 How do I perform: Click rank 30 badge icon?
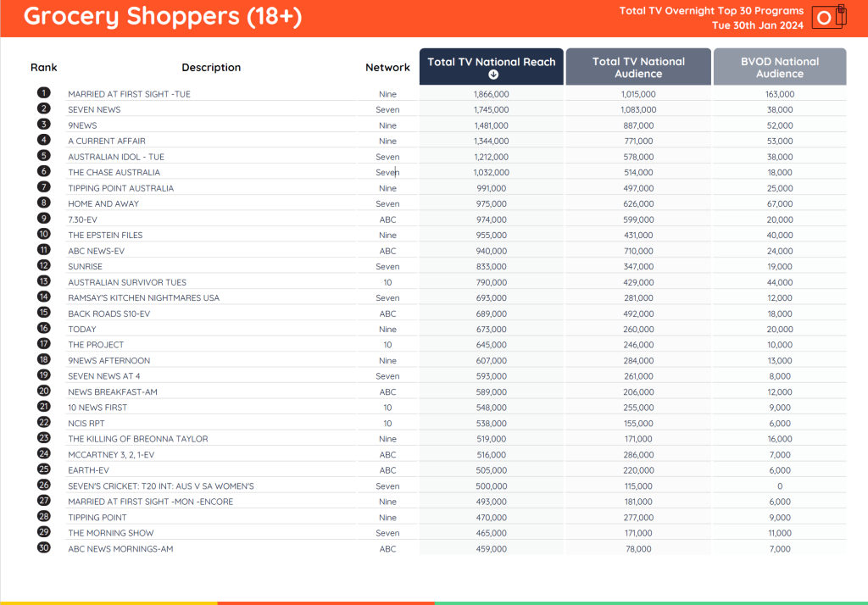coord(44,547)
